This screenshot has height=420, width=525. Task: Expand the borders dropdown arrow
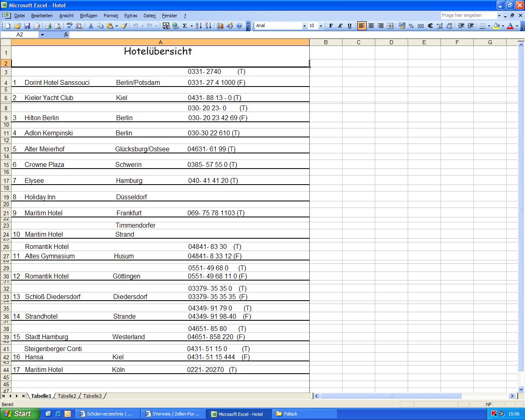pyautogui.click(x=489, y=26)
